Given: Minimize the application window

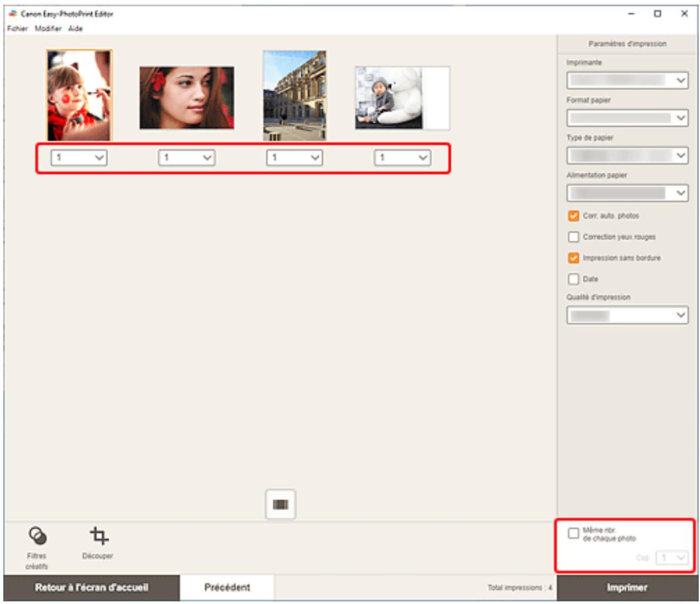Looking at the screenshot, I should point(631,14).
